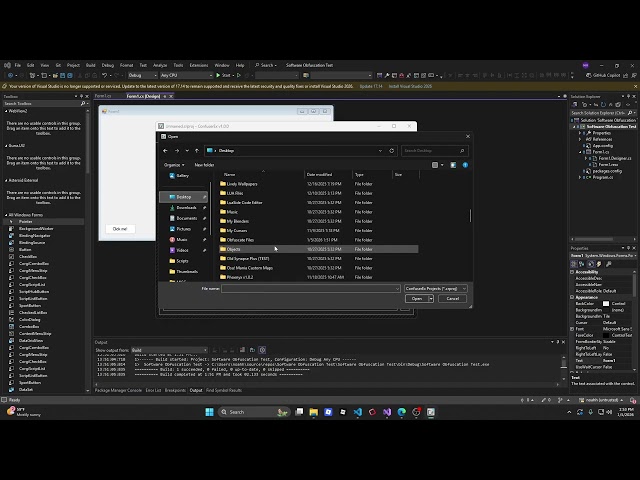Image resolution: width=640 pixels, height=480 pixels.
Task: Open the view options dropdown arrow
Action: coord(442,165)
